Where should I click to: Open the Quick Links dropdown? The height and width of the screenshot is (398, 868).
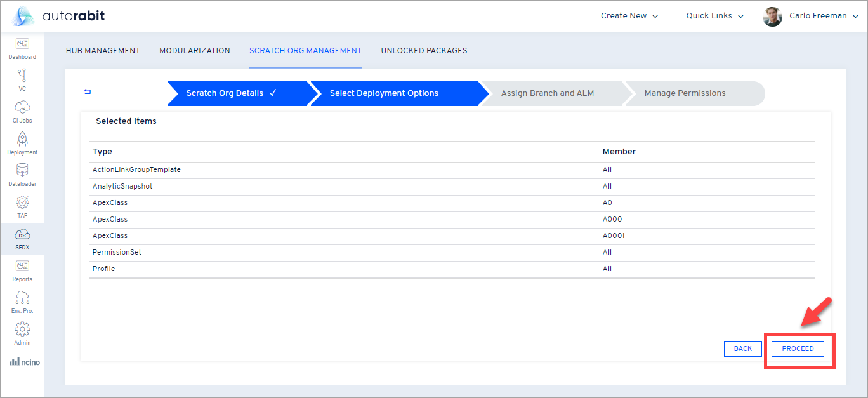(x=714, y=15)
